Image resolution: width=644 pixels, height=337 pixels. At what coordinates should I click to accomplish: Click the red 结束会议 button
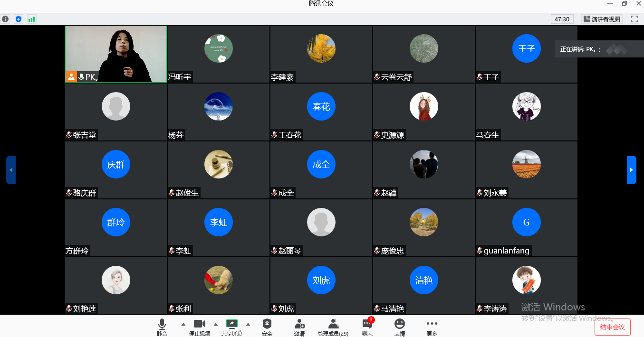pyautogui.click(x=613, y=327)
